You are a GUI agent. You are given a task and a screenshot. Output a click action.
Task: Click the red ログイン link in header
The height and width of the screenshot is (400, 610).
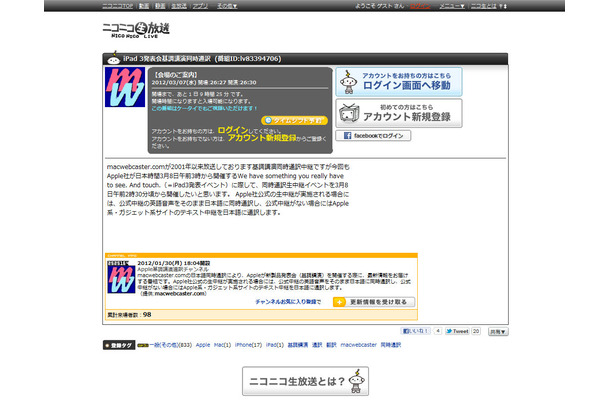click(420, 6)
